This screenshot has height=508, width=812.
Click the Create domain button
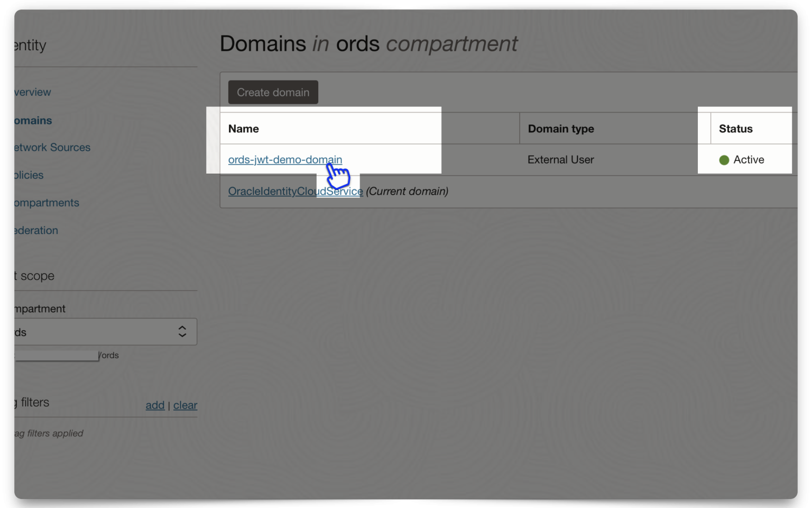click(273, 92)
